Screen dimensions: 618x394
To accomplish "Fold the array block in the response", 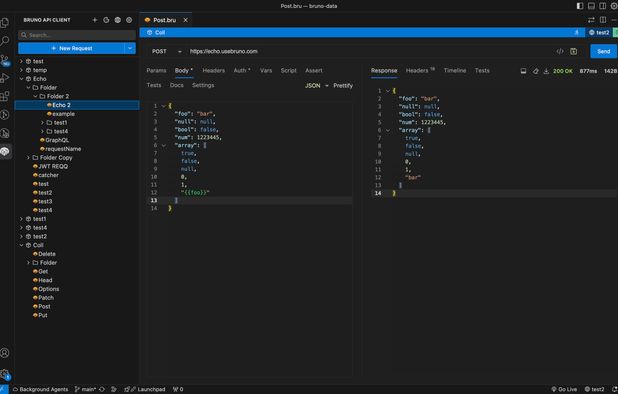I will [x=388, y=130].
